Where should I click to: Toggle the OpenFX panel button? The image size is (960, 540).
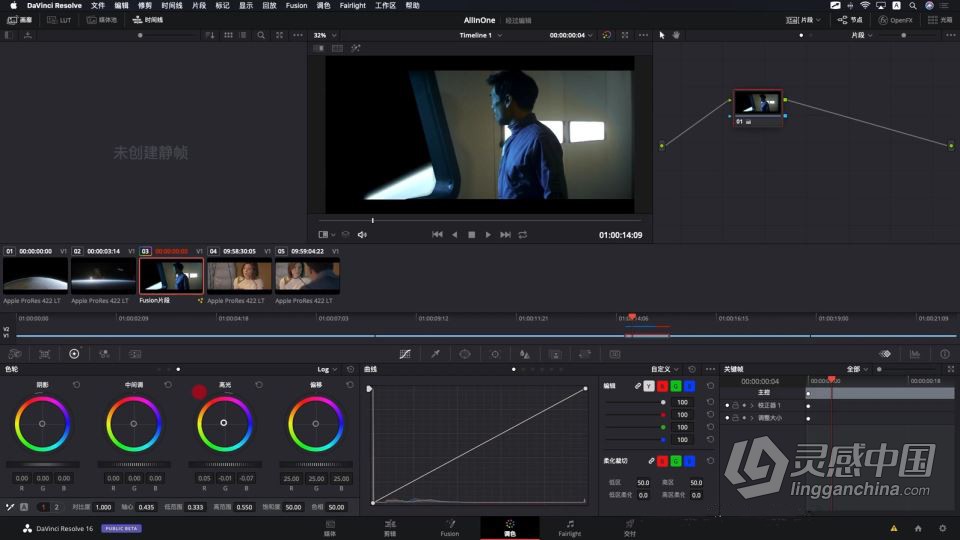point(896,20)
